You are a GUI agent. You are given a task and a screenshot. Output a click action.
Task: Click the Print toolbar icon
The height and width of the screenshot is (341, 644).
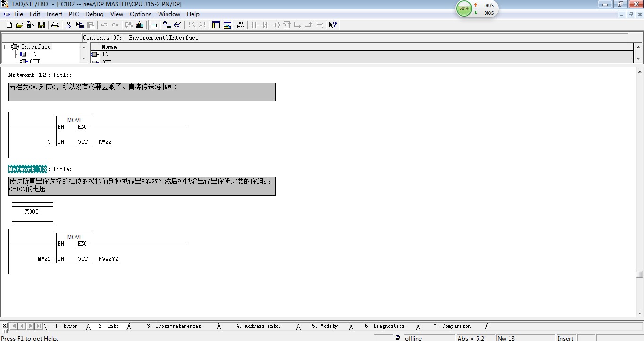click(x=55, y=25)
